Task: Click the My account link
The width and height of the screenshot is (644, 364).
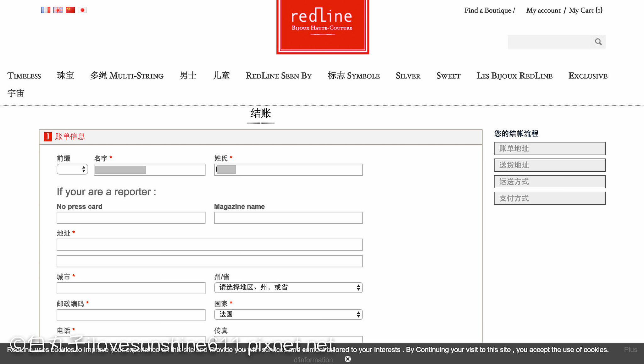Action: click(x=543, y=10)
